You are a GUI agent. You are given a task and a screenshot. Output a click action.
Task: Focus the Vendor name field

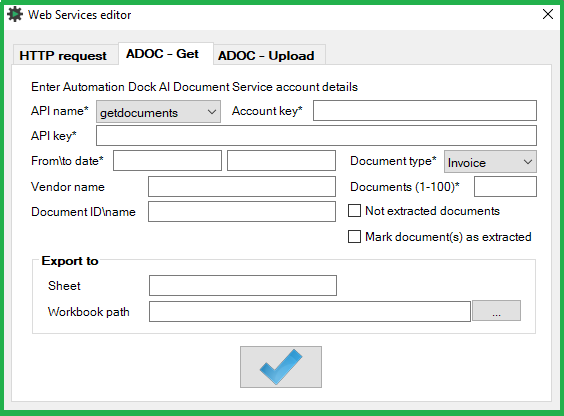tap(242, 186)
